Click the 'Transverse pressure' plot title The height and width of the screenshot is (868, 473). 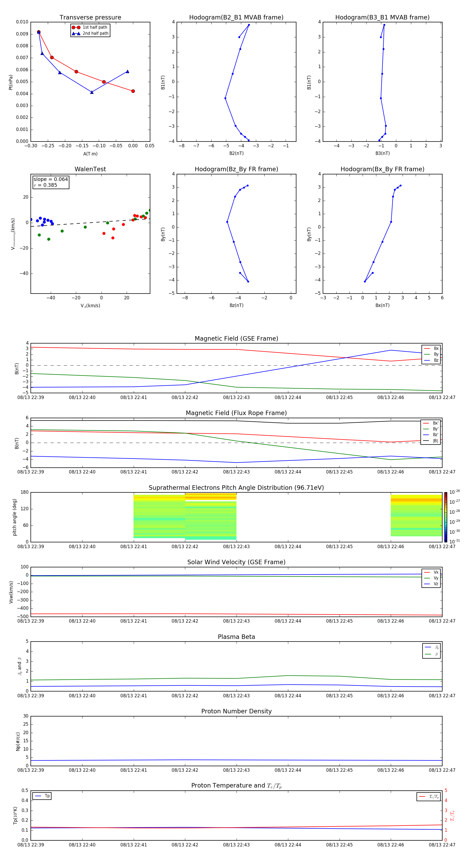90,17
